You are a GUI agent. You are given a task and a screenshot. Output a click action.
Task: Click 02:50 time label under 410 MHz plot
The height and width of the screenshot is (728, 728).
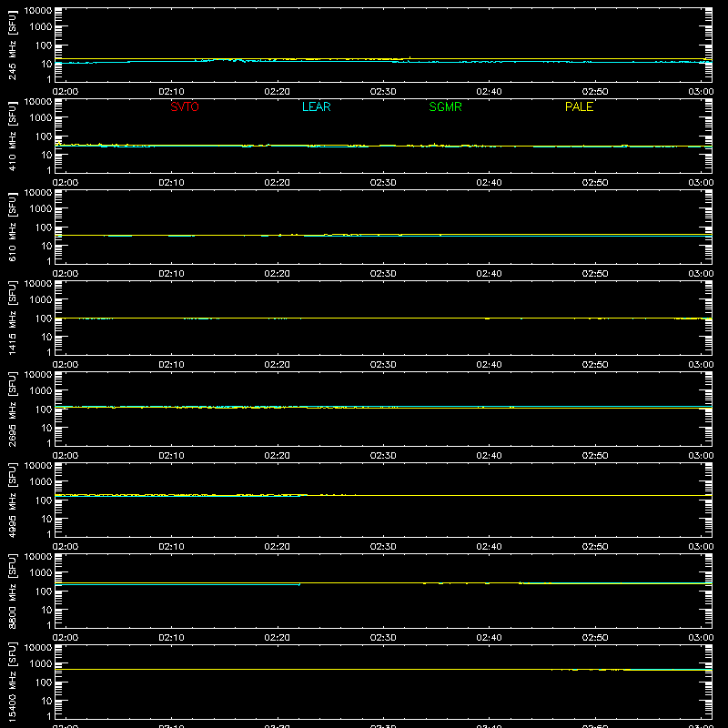click(595, 183)
